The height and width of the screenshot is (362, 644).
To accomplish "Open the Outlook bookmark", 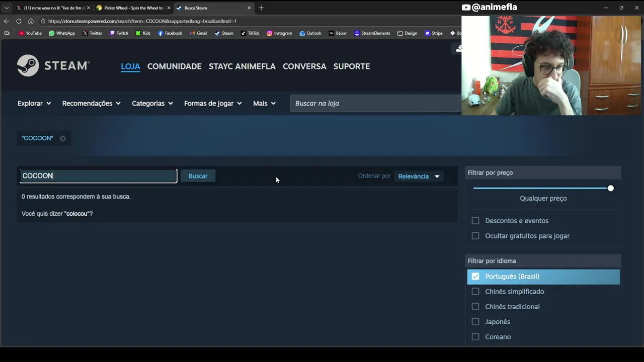I will click(310, 33).
